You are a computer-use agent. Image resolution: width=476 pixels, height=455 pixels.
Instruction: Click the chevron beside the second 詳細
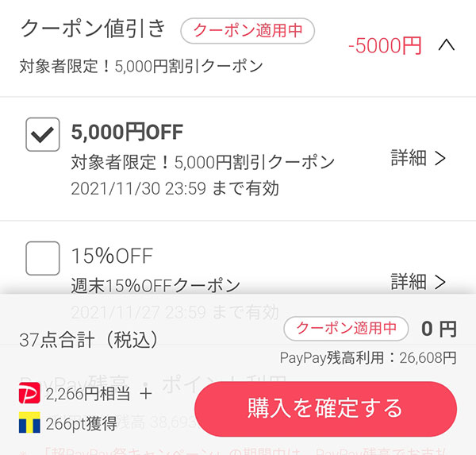click(x=440, y=282)
